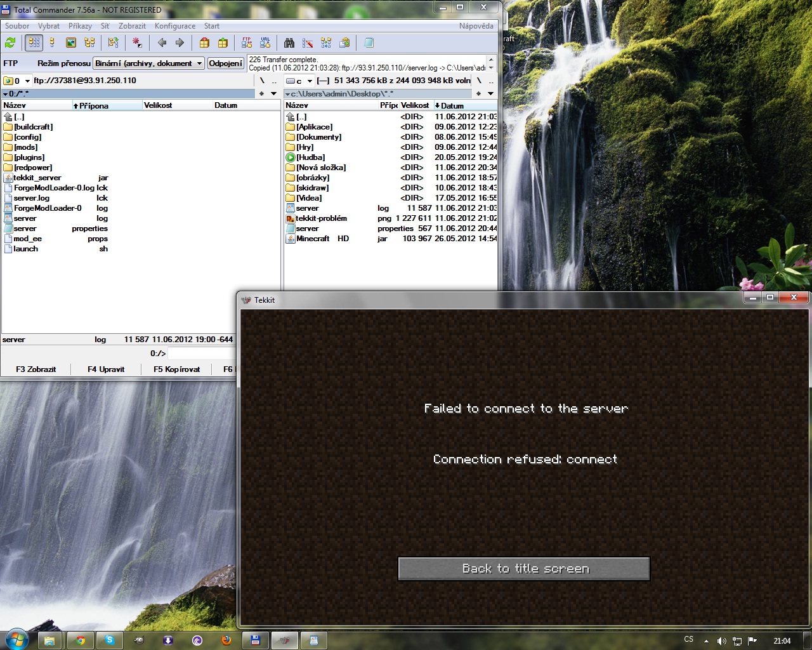Click the multi-rename tool icon

(308, 43)
